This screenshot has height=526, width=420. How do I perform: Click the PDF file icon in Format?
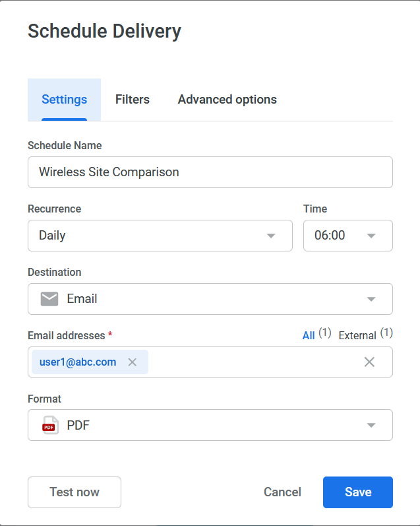(x=49, y=425)
